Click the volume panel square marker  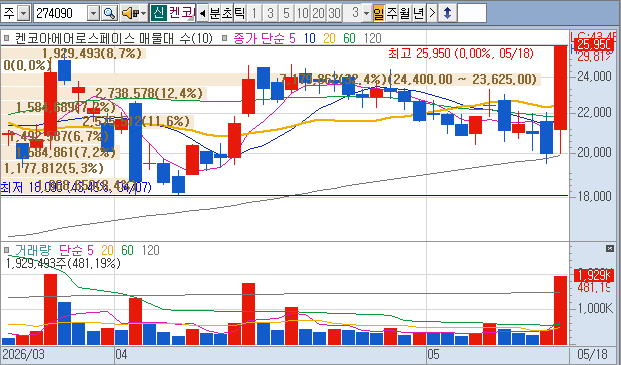point(6,250)
